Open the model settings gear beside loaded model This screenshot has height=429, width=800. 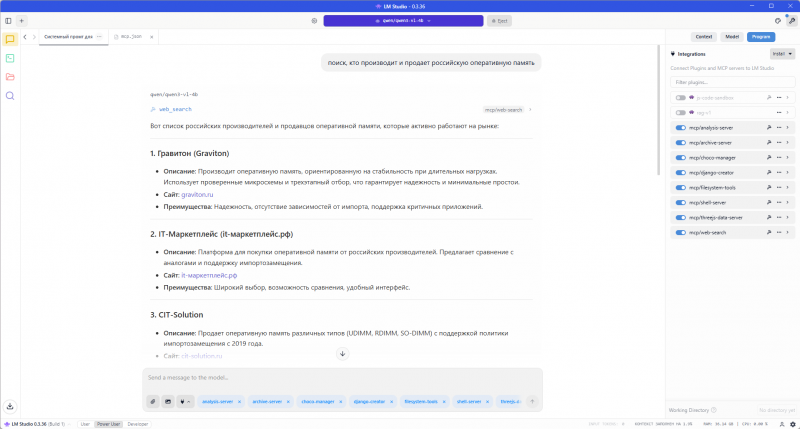tap(314, 20)
